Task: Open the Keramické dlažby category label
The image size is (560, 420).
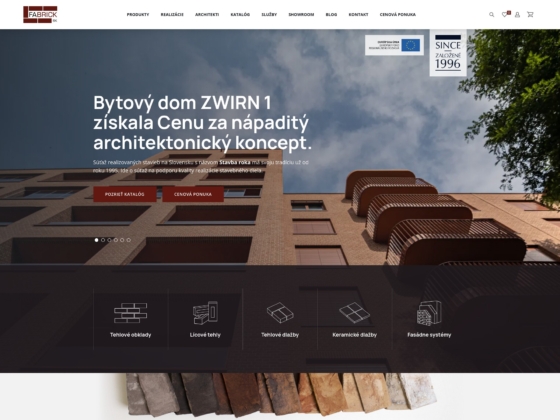Action: coord(354,335)
